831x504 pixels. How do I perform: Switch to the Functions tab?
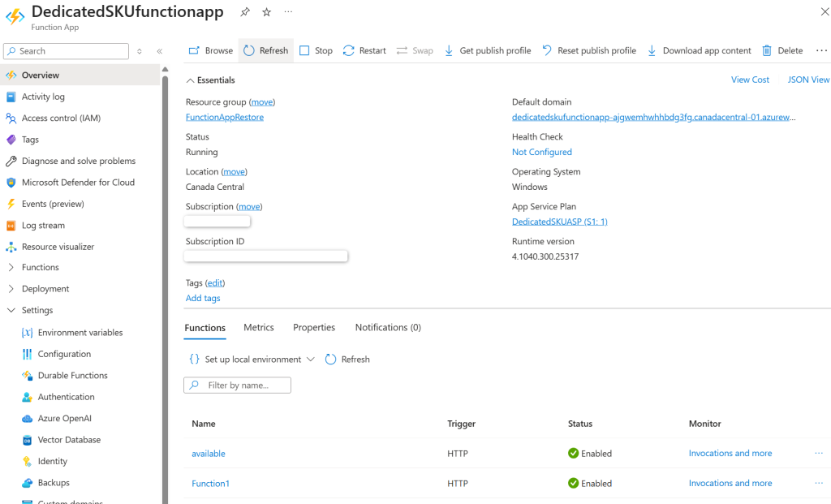205,328
